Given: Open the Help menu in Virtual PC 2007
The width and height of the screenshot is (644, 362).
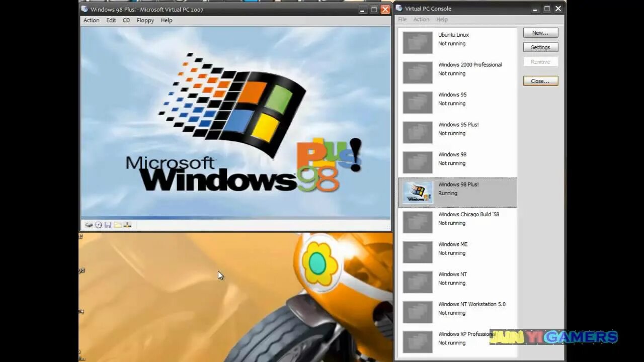Looking at the screenshot, I should point(167,20).
